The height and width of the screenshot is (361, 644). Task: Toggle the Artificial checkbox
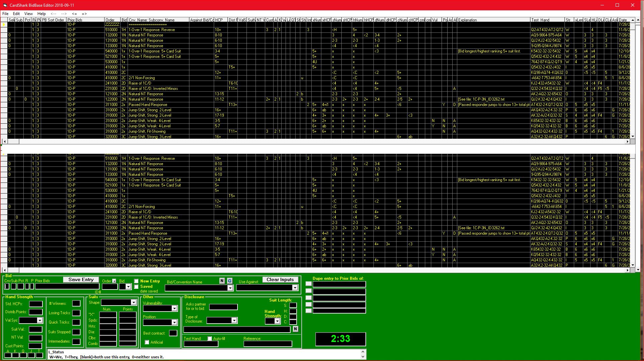coord(147,342)
